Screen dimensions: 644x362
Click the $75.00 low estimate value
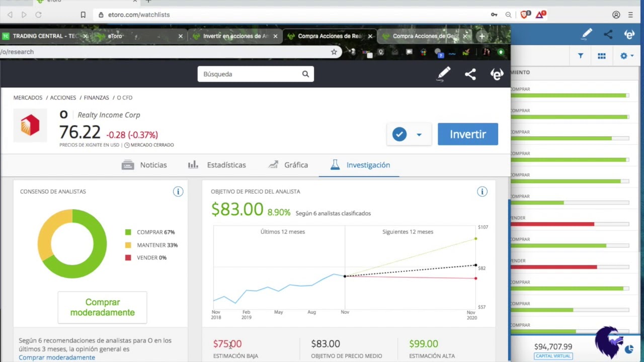coord(227,344)
